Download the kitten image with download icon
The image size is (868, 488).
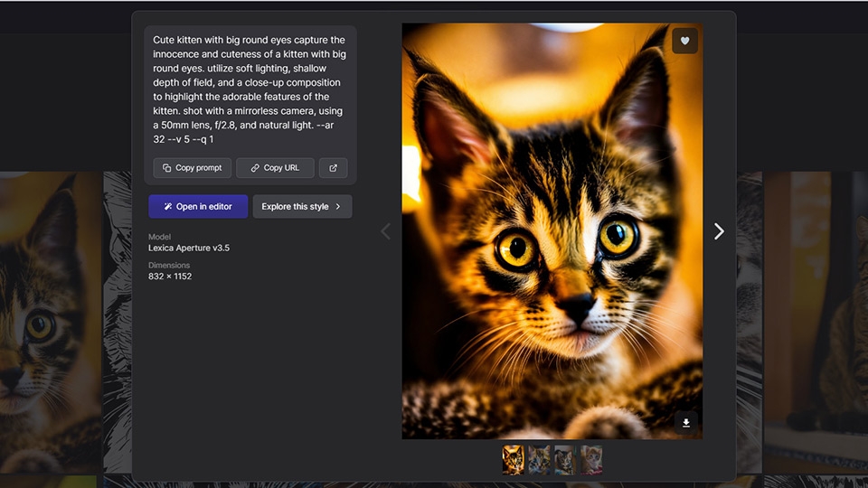pos(686,423)
